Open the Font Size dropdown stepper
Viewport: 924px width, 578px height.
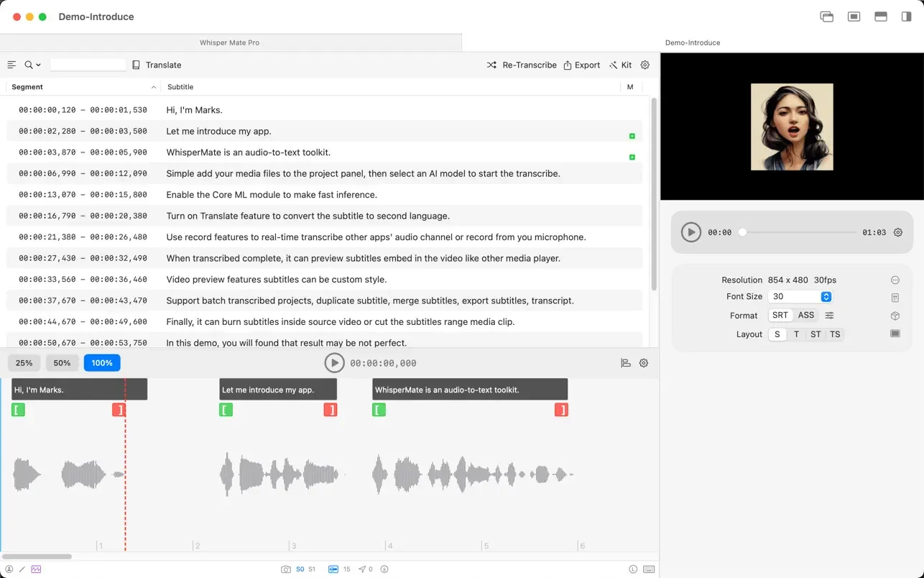pyautogui.click(x=826, y=297)
